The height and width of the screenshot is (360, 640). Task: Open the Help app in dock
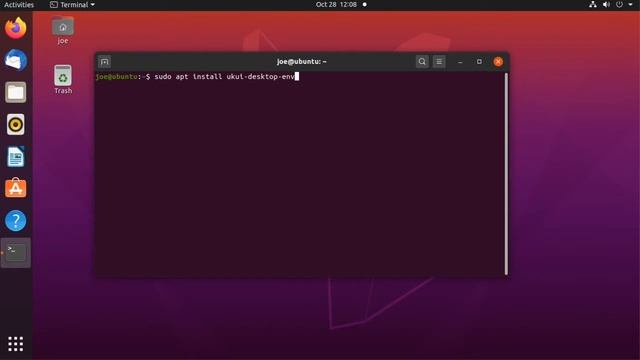(x=16, y=221)
